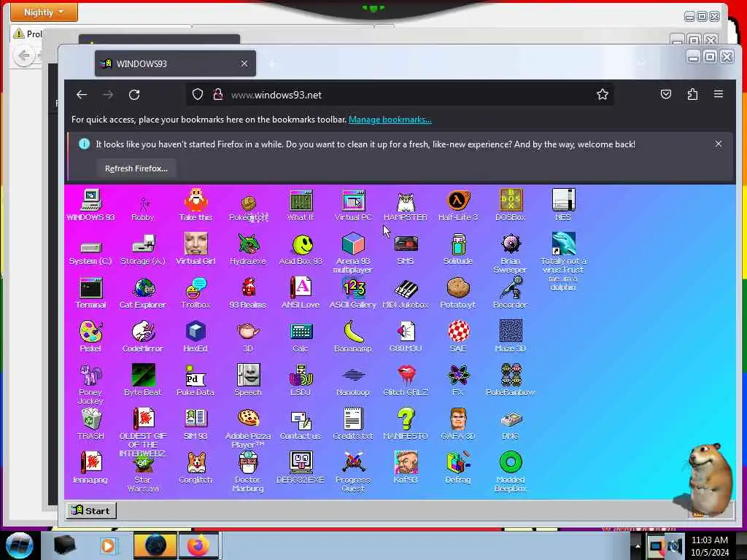Go back in Firefox
The height and width of the screenshot is (560, 747).
[x=82, y=95]
